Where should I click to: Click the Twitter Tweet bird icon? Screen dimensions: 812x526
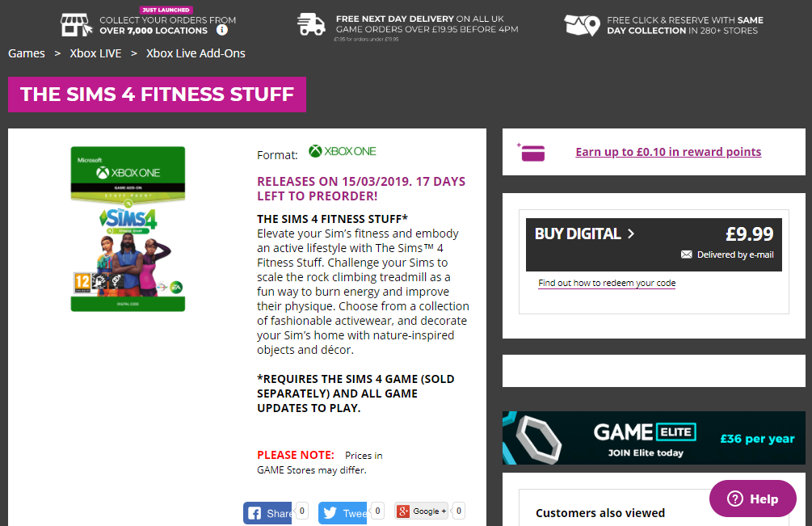pos(330,513)
